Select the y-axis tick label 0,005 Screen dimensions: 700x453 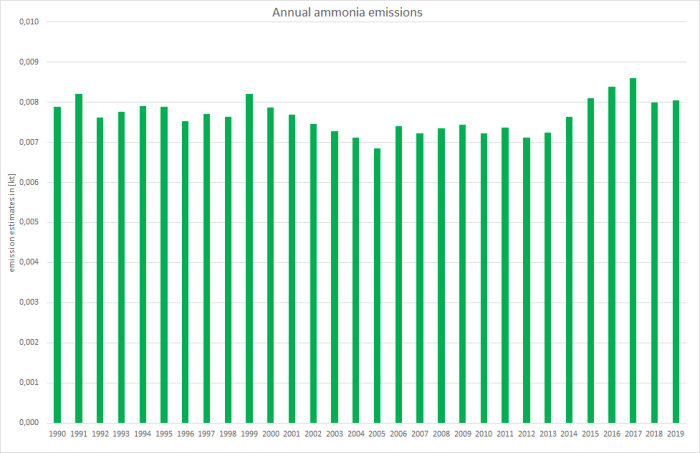click(27, 222)
